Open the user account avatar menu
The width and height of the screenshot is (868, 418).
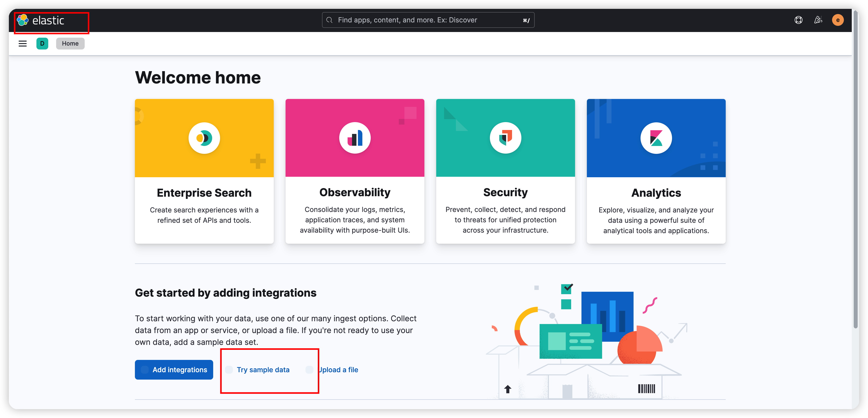[x=838, y=20]
